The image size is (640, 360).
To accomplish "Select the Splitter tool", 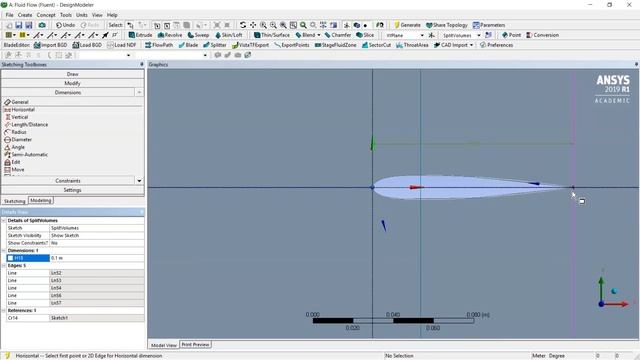I will 215,45.
